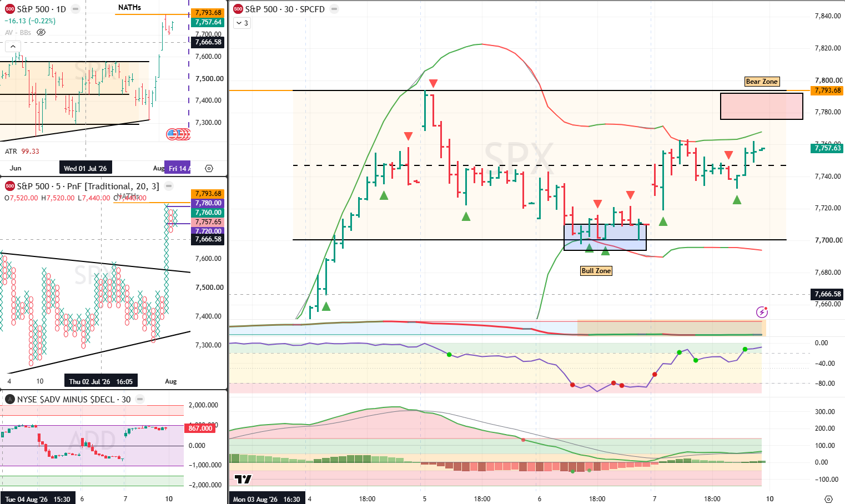The height and width of the screenshot is (504, 845).
Task: Click the -80.00 oscillator scale label
Action: [824, 384]
